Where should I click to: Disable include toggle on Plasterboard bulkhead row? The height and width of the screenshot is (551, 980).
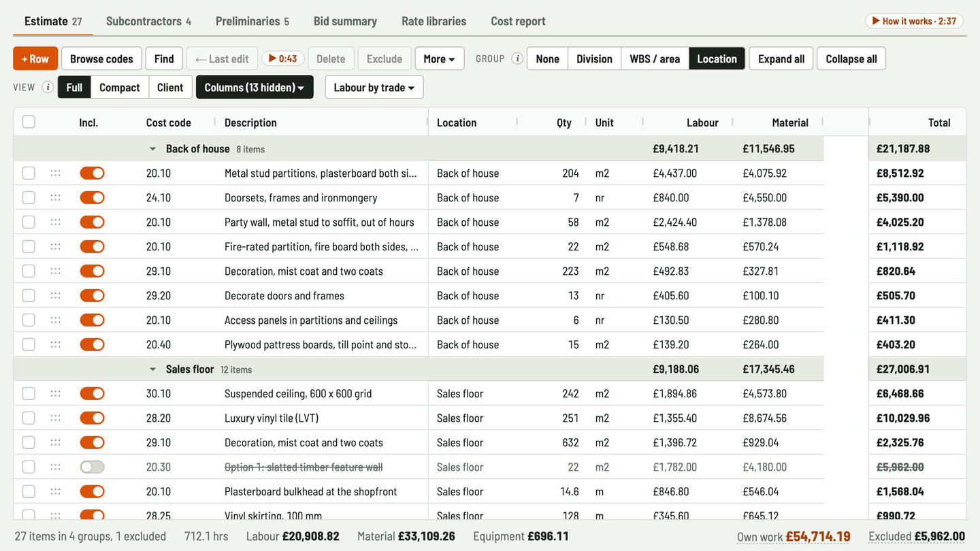92,492
